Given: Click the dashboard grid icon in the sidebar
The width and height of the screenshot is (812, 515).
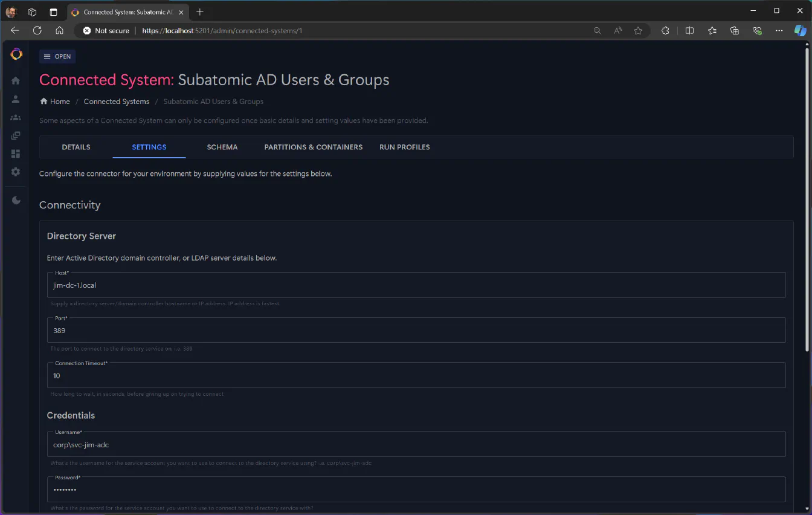Looking at the screenshot, I should click(16, 154).
